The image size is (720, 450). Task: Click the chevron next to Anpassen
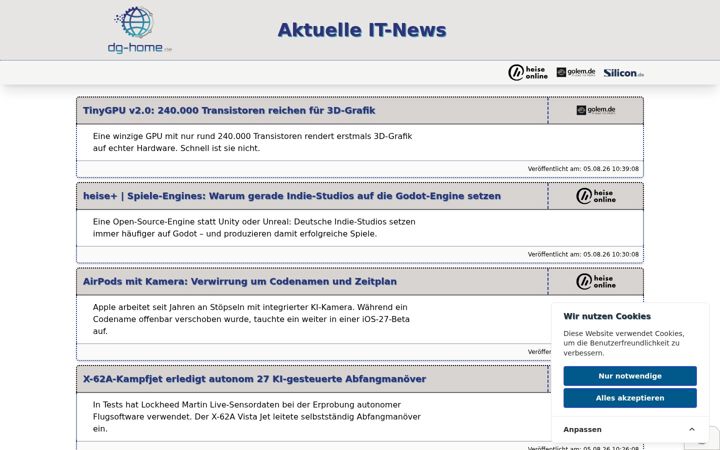(692, 430)
